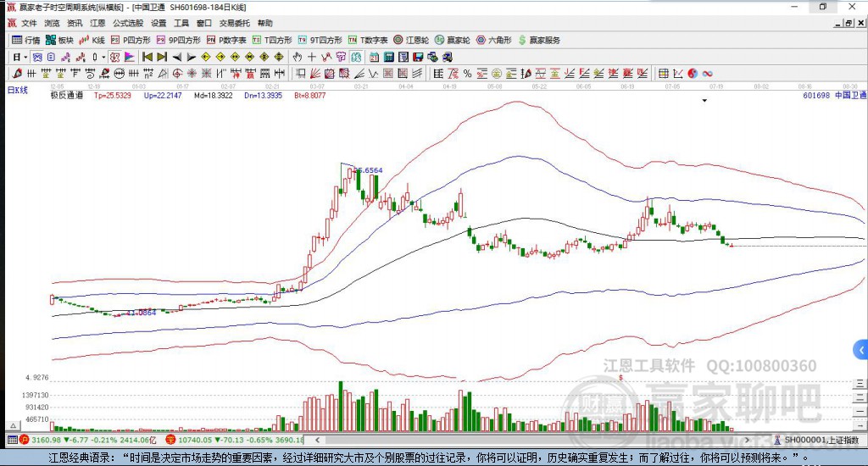Open the 文件 menu
This screenshot has height=466, width=868.
pyautogui.click(x=29, y=23)
